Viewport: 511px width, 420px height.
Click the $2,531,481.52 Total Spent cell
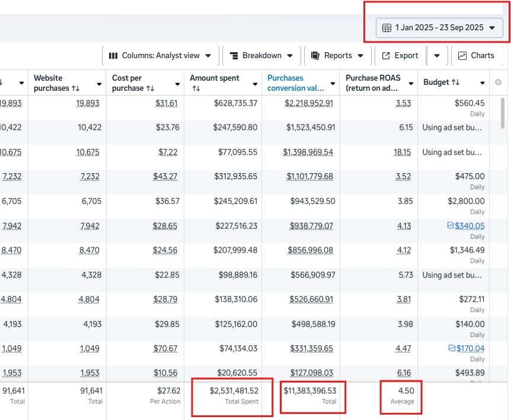click(234, 391)
